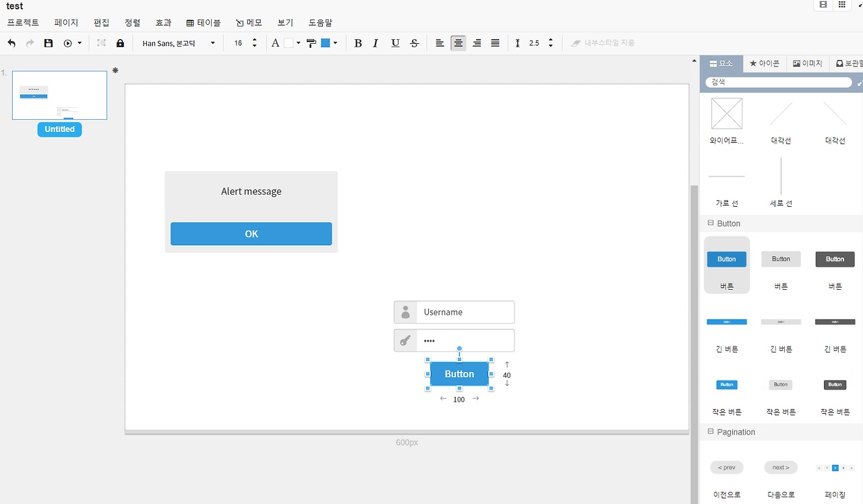Select the 세로 선 vertical line element

[781, 183]
